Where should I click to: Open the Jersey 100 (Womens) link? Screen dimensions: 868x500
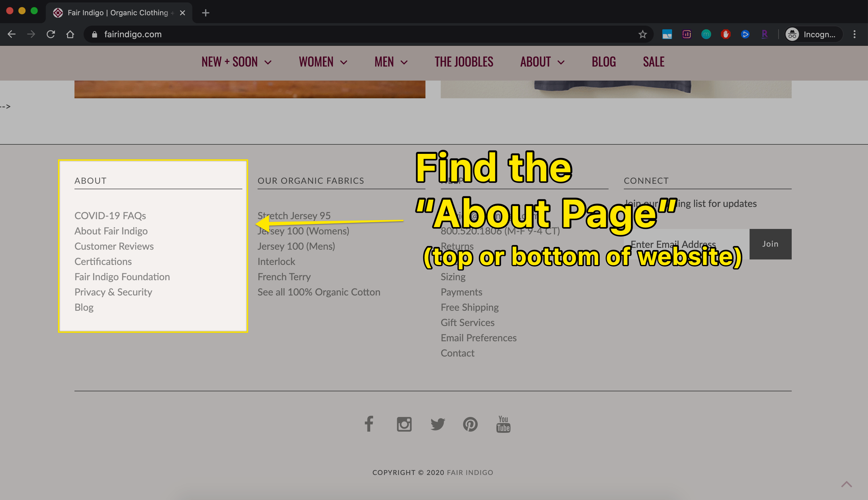pyautogui.click(x=303, y=231)
